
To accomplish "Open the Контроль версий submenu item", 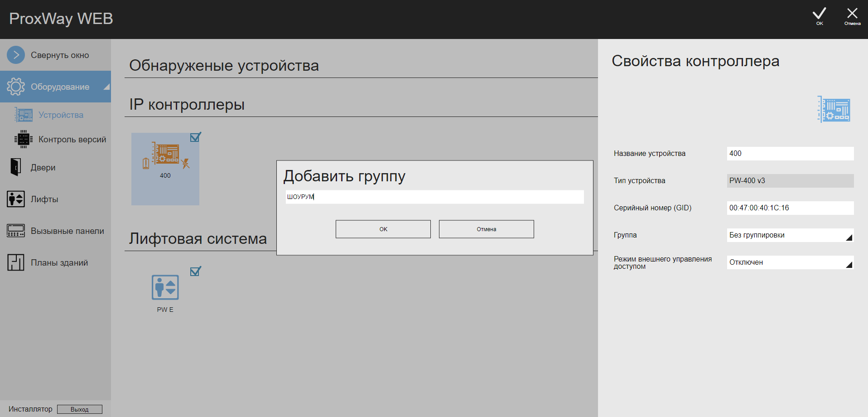I will (x=72, y=139).
